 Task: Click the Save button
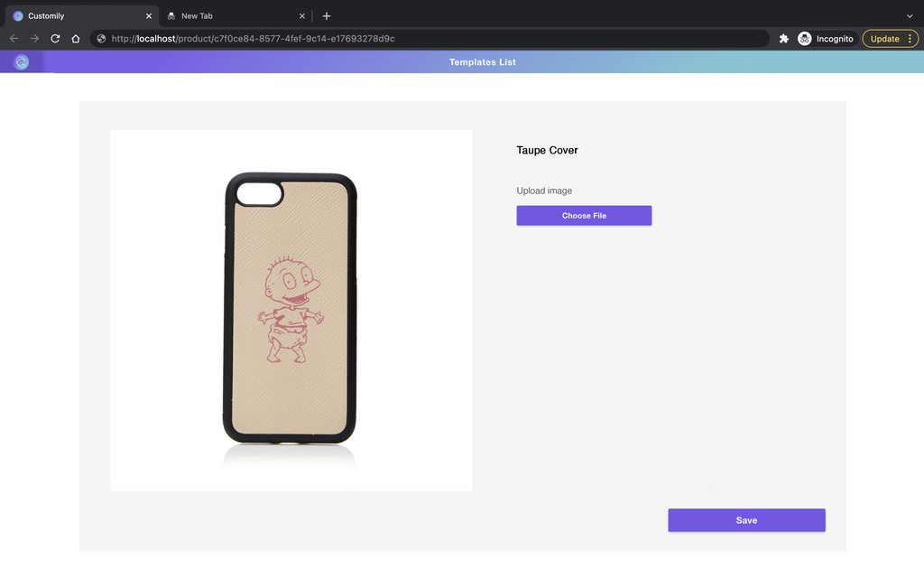click(746, 520)
